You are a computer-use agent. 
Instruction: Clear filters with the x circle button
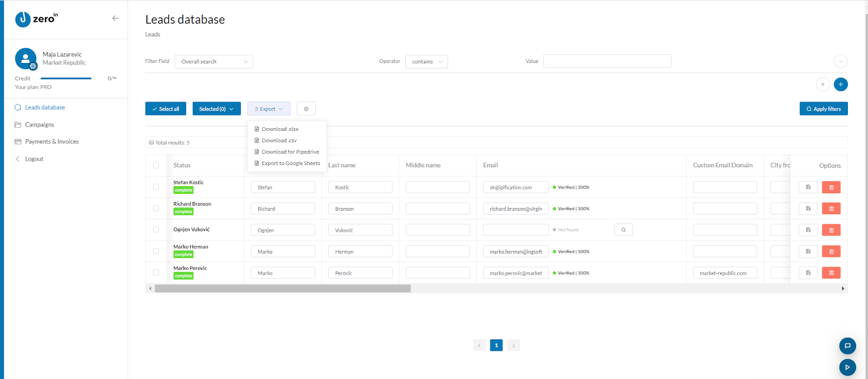pyautogui.click(x=823, y=85)
